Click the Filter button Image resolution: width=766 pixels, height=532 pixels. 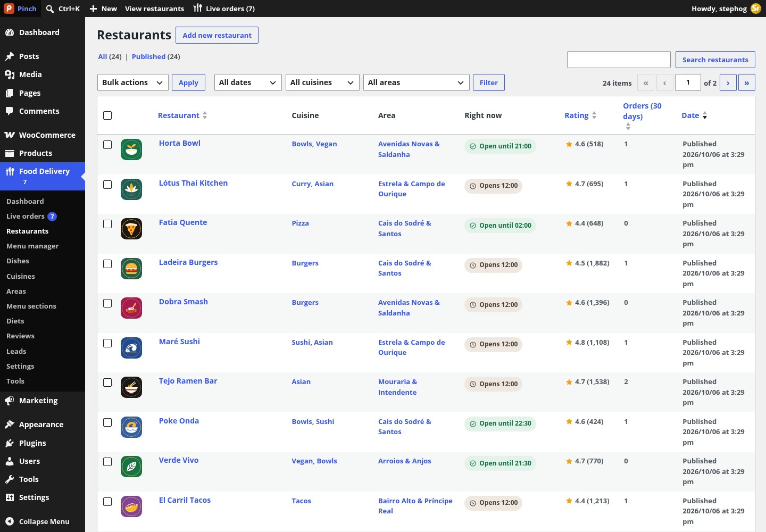tap(489, 82)
